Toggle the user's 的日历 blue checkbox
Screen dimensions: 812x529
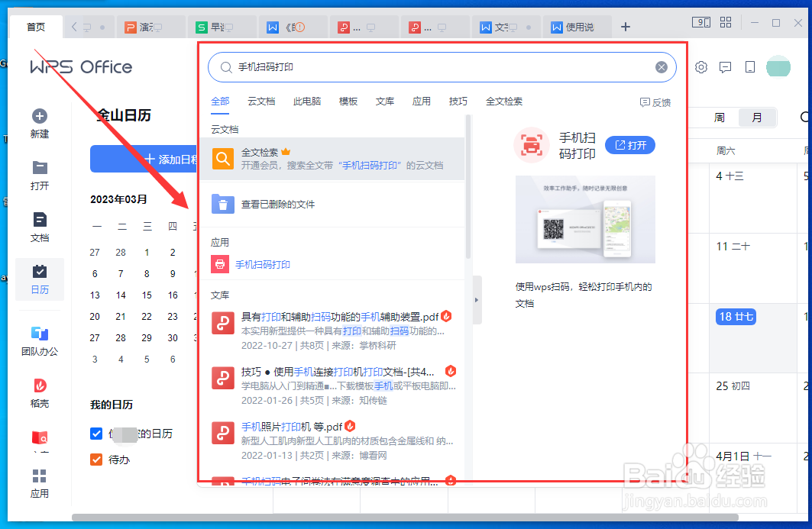pyautogui.click(x=96, y=434)
